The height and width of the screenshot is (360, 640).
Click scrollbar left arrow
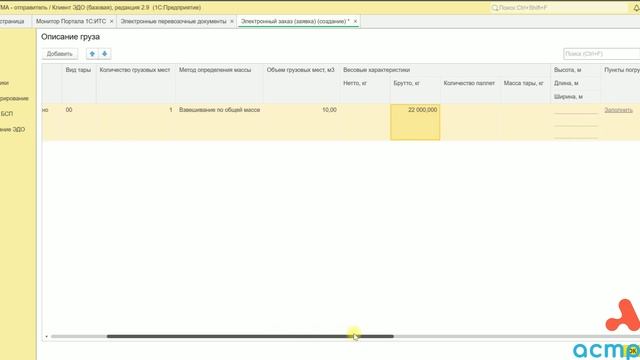pyautogui.click(x=47, y=336)
